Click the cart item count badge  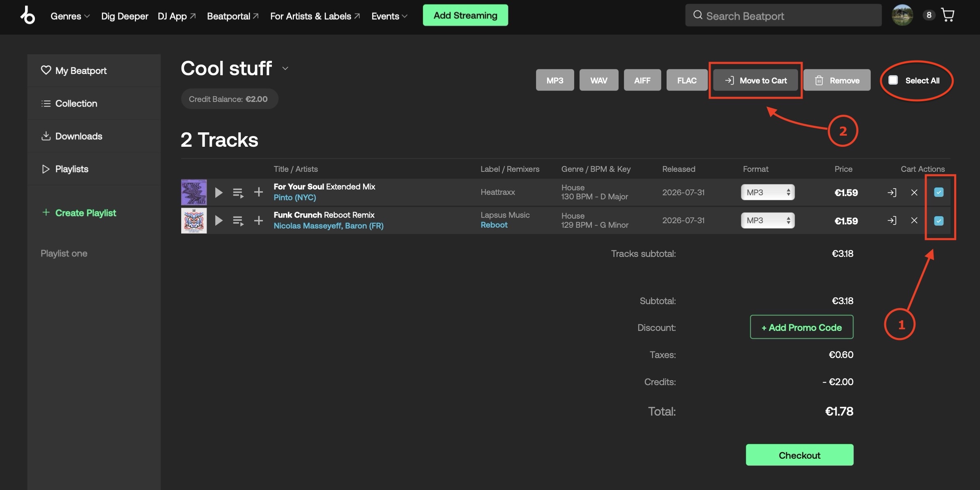tap(929, 15)
